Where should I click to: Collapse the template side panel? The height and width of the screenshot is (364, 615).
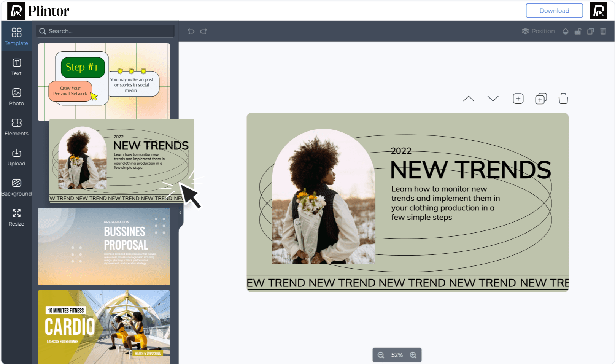pos(180,213)
